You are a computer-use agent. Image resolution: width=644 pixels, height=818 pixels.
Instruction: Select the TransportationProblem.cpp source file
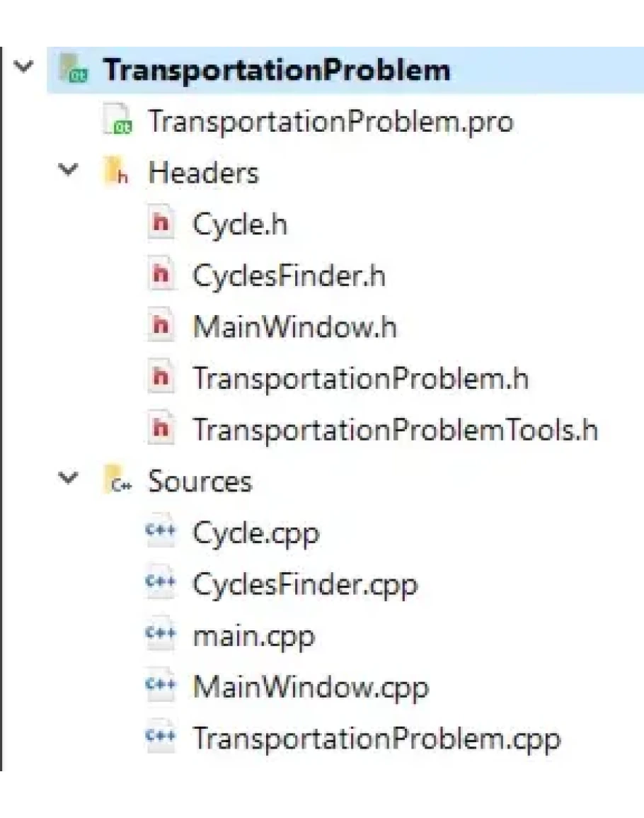376,739
